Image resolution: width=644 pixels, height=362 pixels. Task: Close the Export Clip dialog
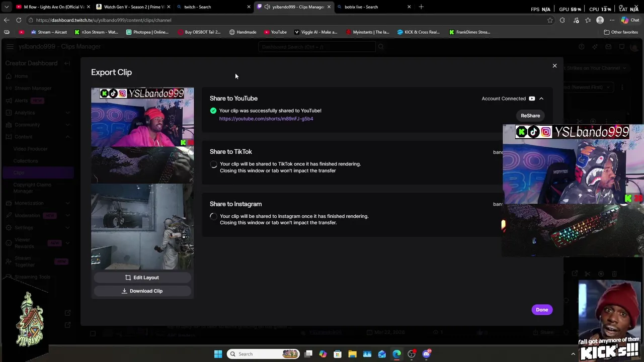coord(554,66)
